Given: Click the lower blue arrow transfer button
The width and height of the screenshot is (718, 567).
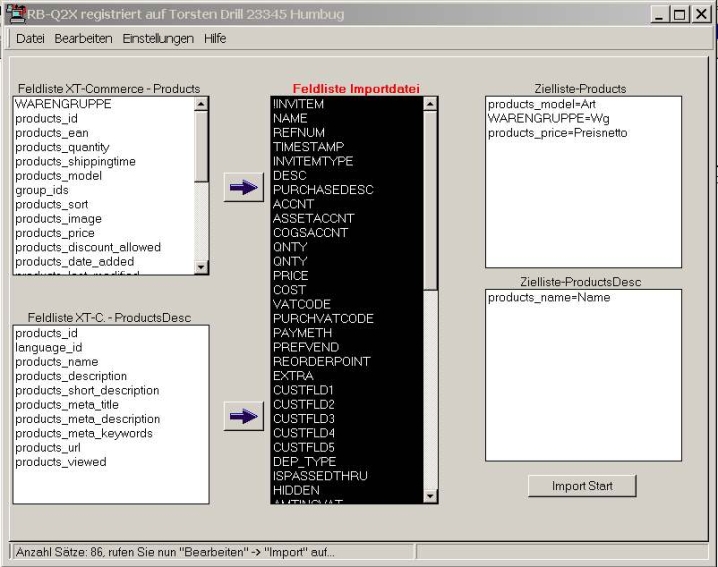Looking at the screenshot, I should point(240,417).
